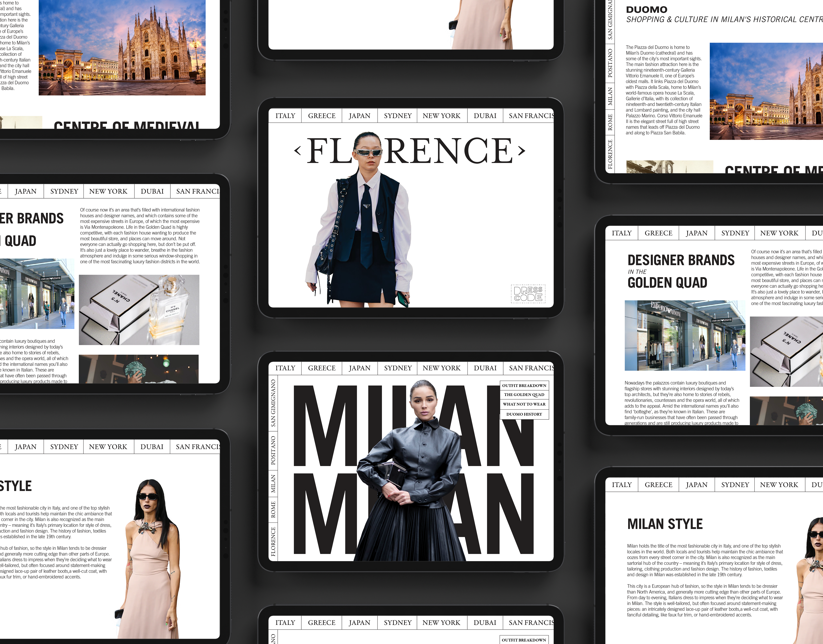This screenshot has width=823, height=644.
Task: Open GREECE tab on the Florence screen
Action: click(321, 116)
